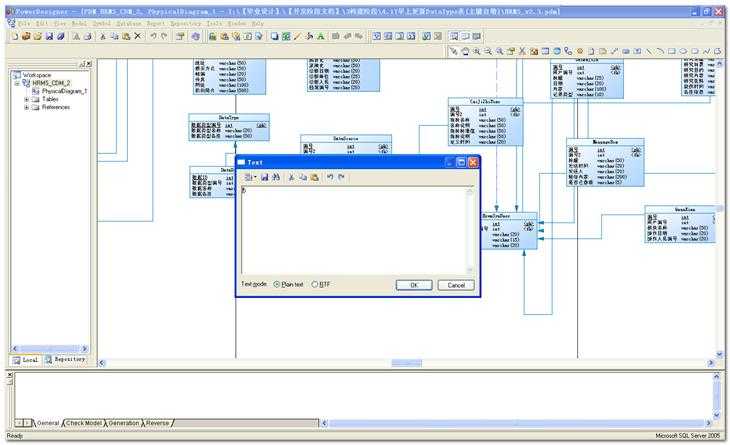Open the File menu

[24, 23]
